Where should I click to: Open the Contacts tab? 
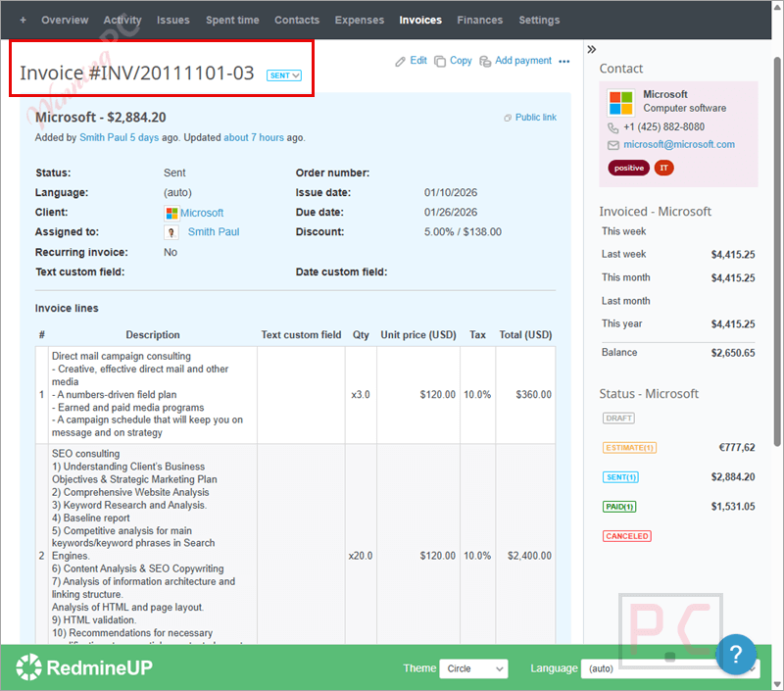[x=297, y=20]
